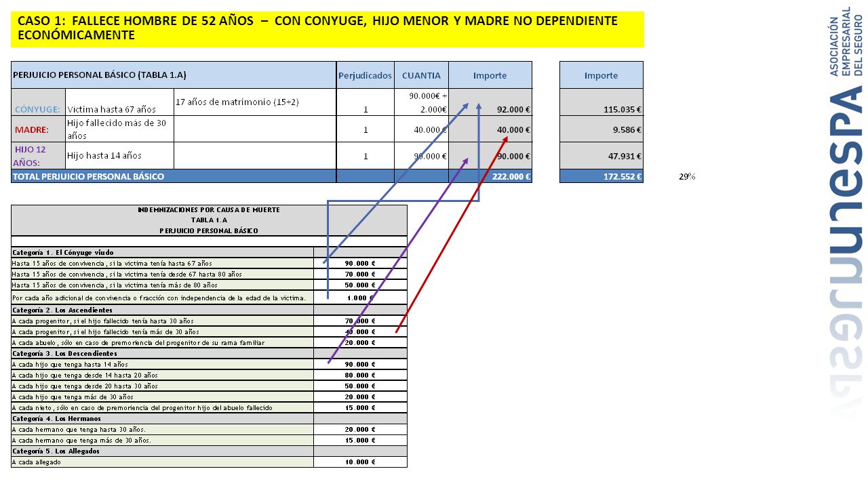Select the 'TOTAL PERJUICIO PERSONAL BÁSICO' row label

click(x=174, y=176)
